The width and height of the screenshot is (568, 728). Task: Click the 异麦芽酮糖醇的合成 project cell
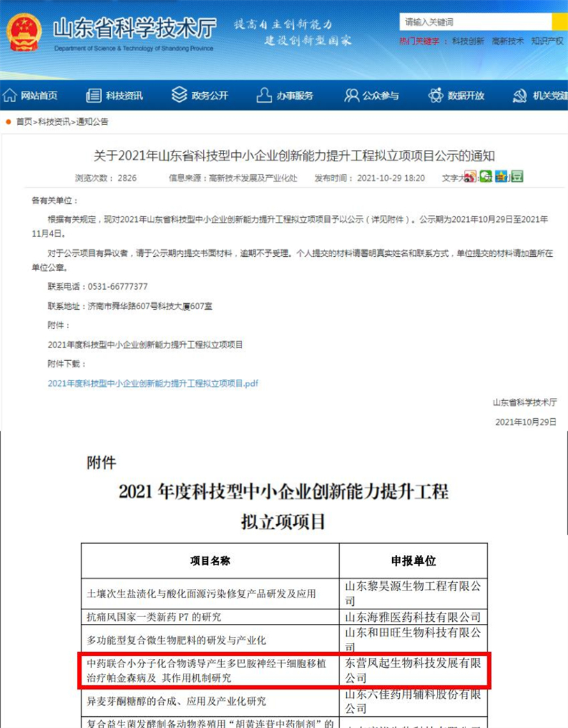[210, 701]
